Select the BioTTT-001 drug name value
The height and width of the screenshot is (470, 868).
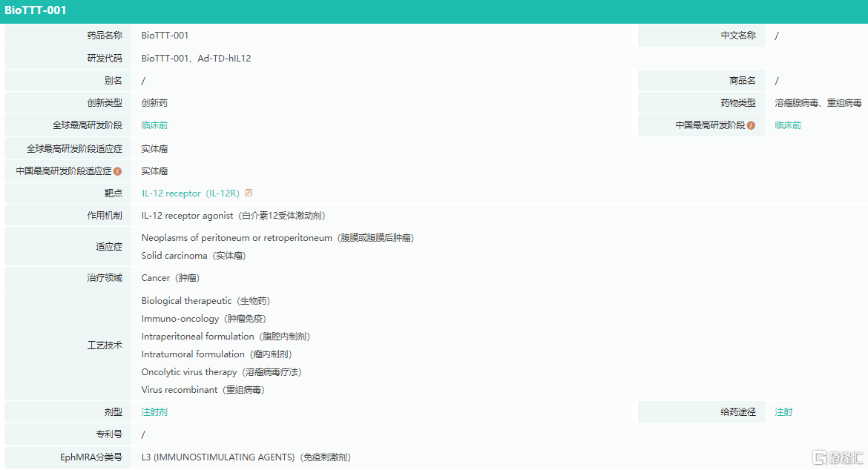click(x=165, y=36)
